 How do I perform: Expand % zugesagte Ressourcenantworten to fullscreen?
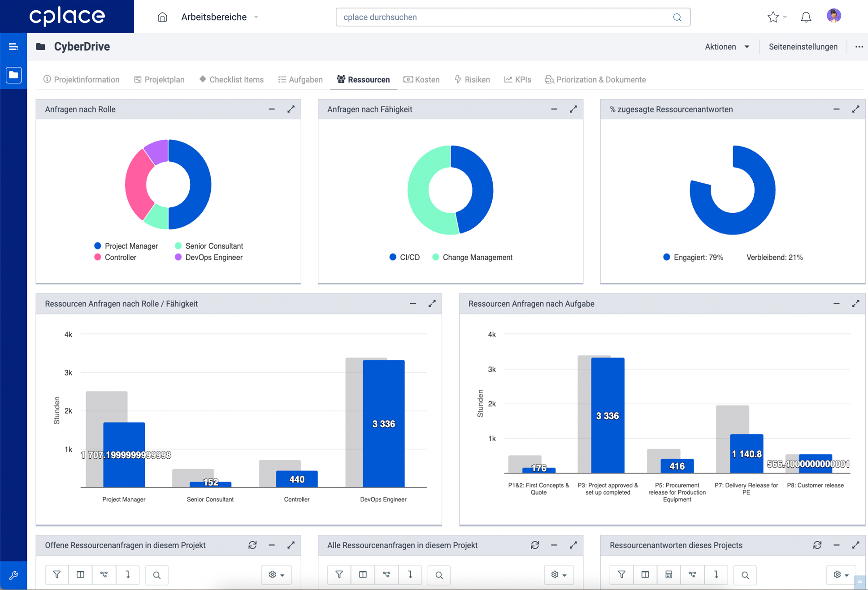click(856, 109)
